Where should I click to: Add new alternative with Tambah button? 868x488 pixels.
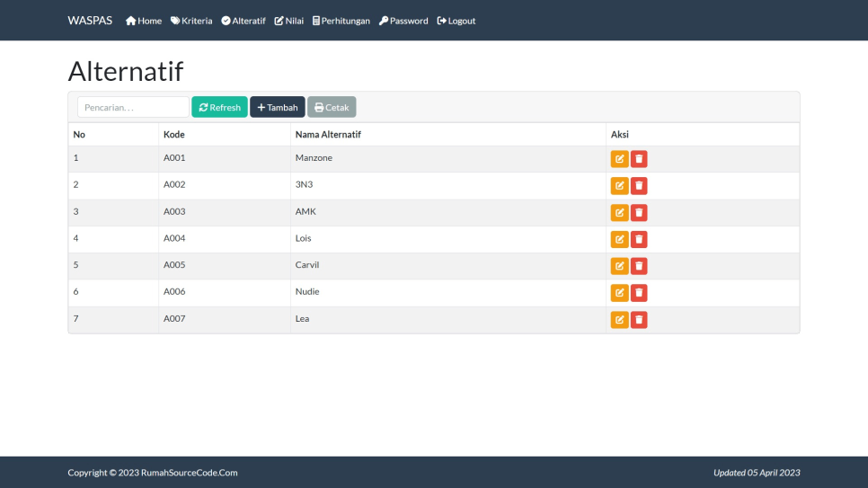(x=278, y=107)
